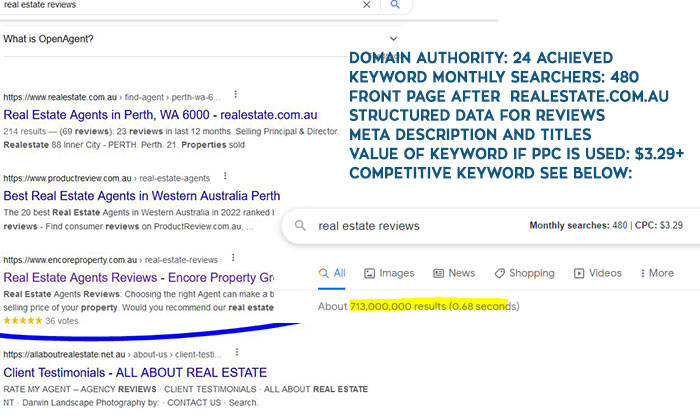Click the five-star rating '36 votes'
This screenshot has height=420, width=700.
(41, 321)
